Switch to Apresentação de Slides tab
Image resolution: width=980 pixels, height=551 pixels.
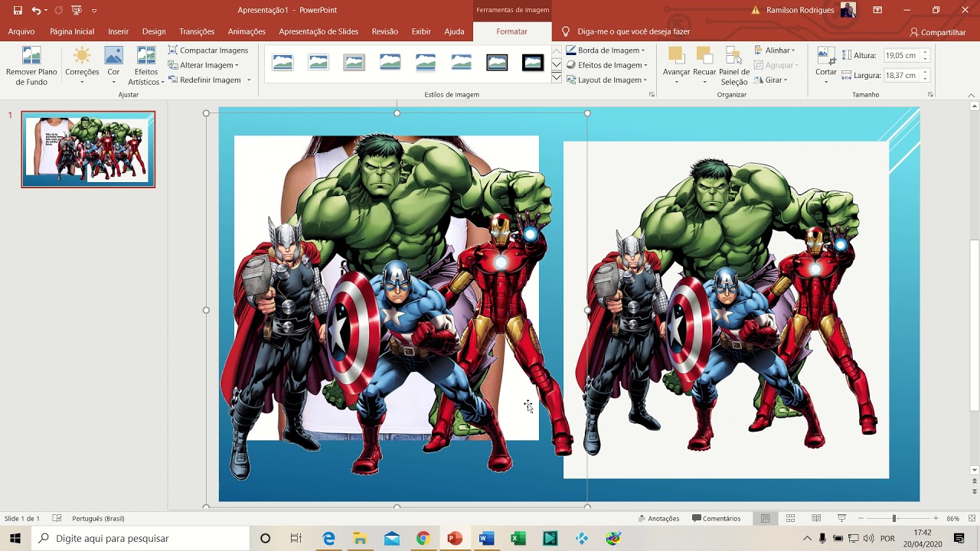point(318,31)
